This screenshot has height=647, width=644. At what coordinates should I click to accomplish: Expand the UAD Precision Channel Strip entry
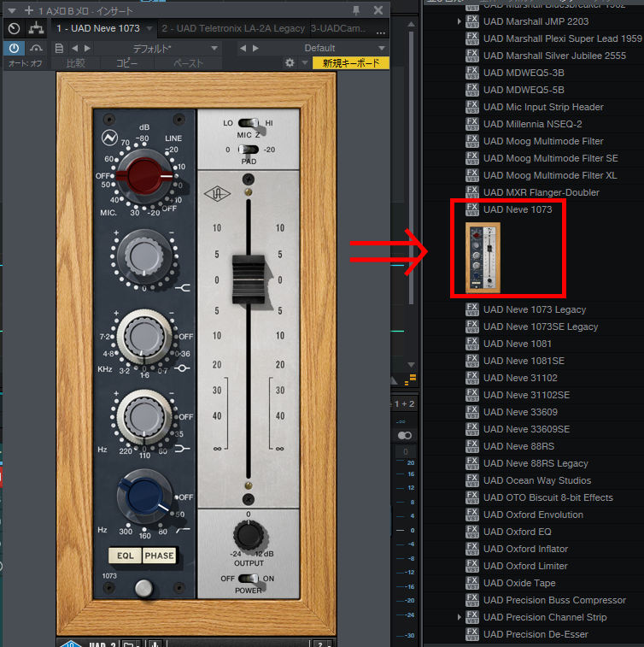click(x=460, y=617)
